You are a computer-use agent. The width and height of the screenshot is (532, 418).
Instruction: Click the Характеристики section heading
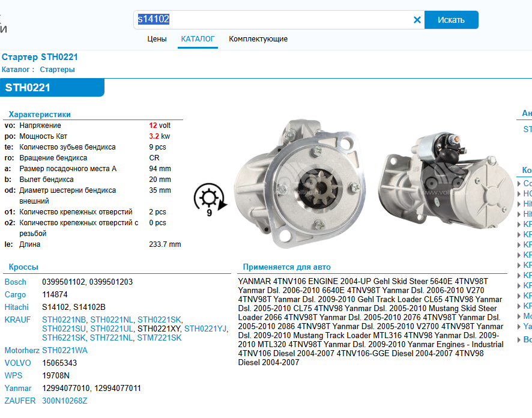pyautogui.click(x=40, y=114)
